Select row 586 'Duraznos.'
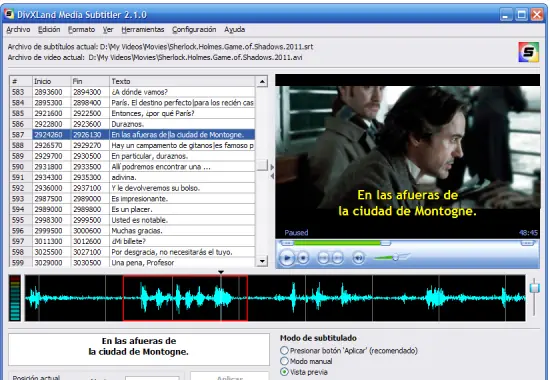This screenshot has height=380, width=550. coord(132,124)
